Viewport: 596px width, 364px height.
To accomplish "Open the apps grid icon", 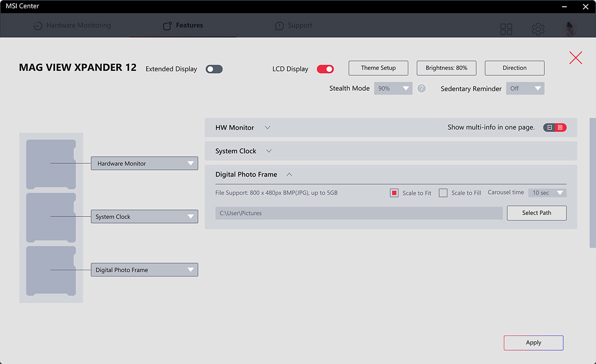I will (x=506, y=29).
